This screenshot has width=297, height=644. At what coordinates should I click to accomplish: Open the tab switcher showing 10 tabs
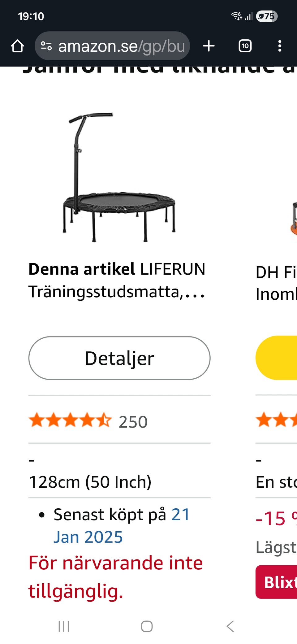[x=244, y=46]
